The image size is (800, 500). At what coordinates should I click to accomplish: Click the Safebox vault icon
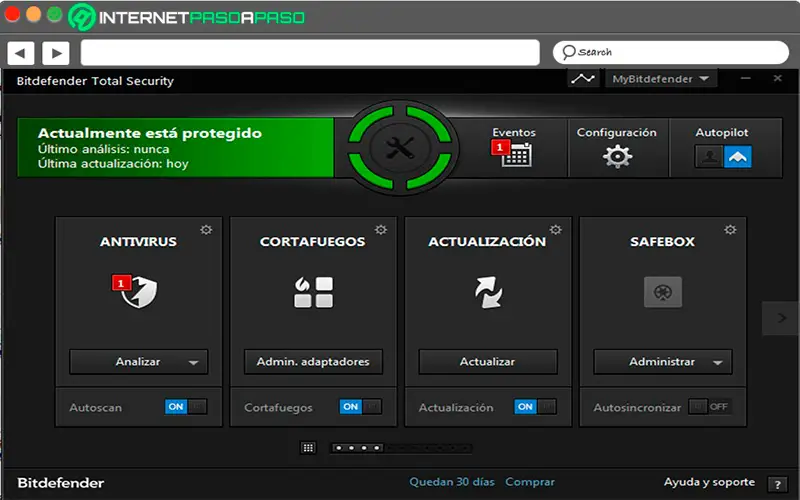tap(663, 292)
